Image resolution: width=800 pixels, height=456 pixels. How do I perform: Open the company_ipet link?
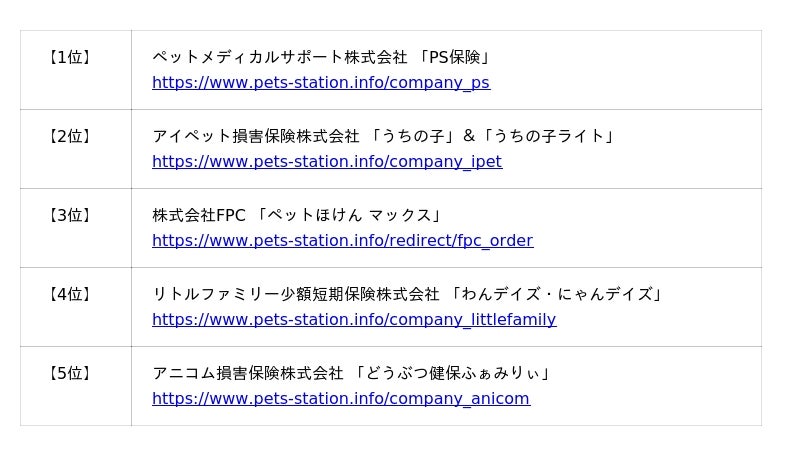326,162
